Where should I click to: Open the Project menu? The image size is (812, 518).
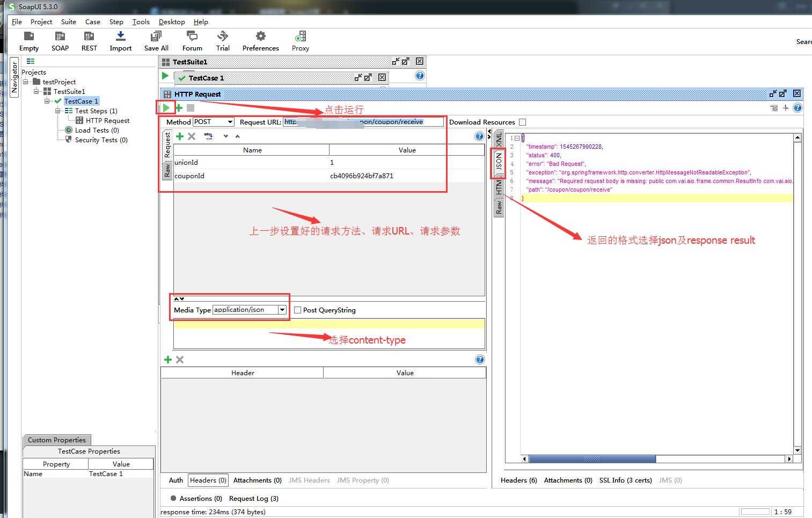[41, 22]
